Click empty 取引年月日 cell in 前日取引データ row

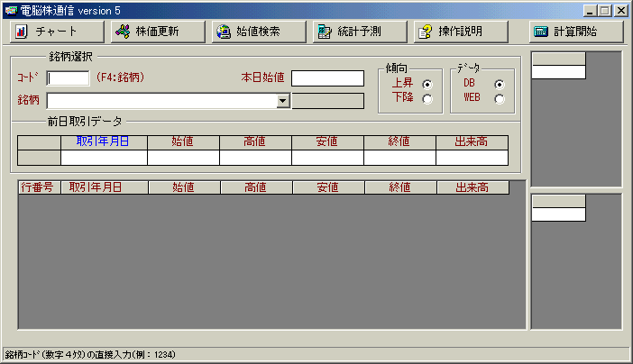pyautogui.click(x=104, y=158)
